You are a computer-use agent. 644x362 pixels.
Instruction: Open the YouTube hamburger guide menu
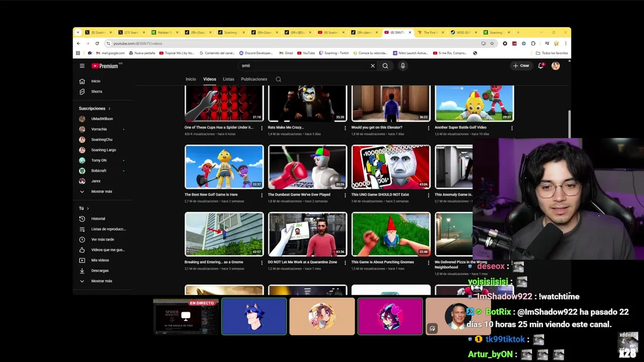pyautogui.click(x=82, y=66)
